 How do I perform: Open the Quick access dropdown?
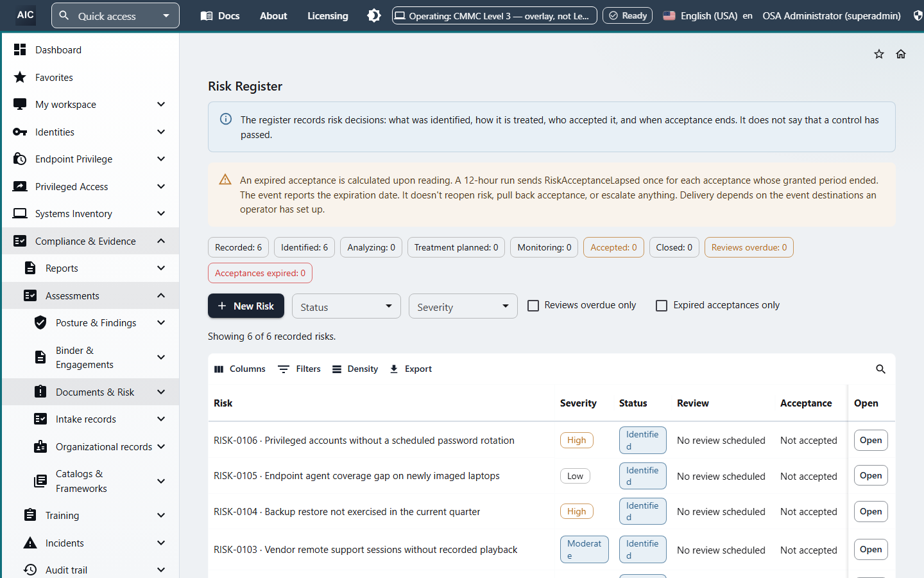(116, 15)
